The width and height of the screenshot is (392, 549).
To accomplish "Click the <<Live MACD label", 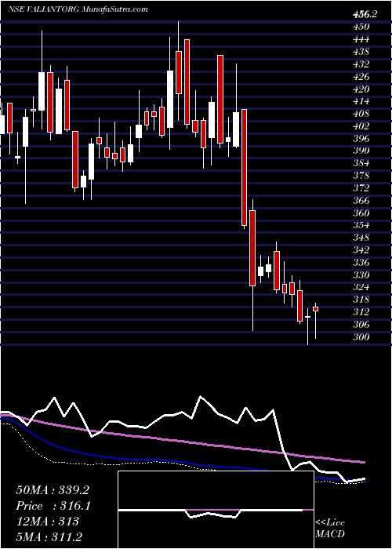I will click(x=330, y=529).
